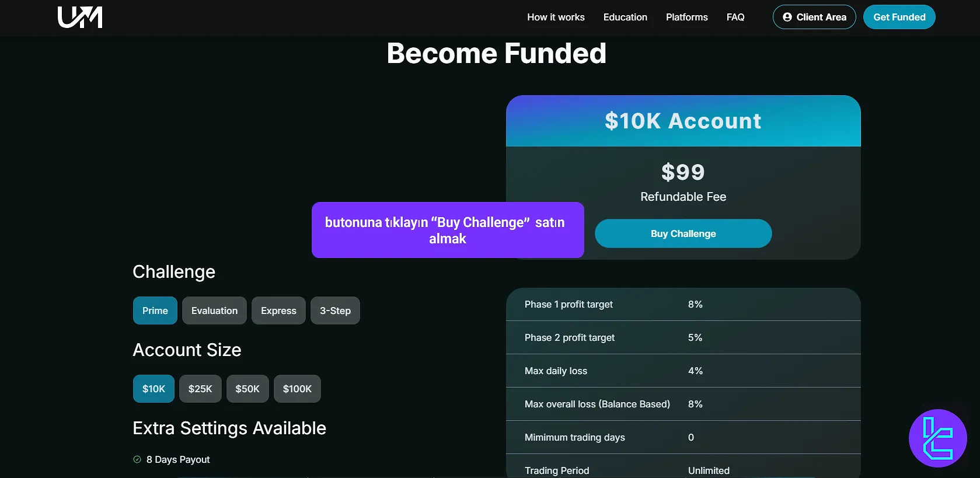Click the UM logo in the header
This screenshot has height=478, width=980.
coord(79,17)
